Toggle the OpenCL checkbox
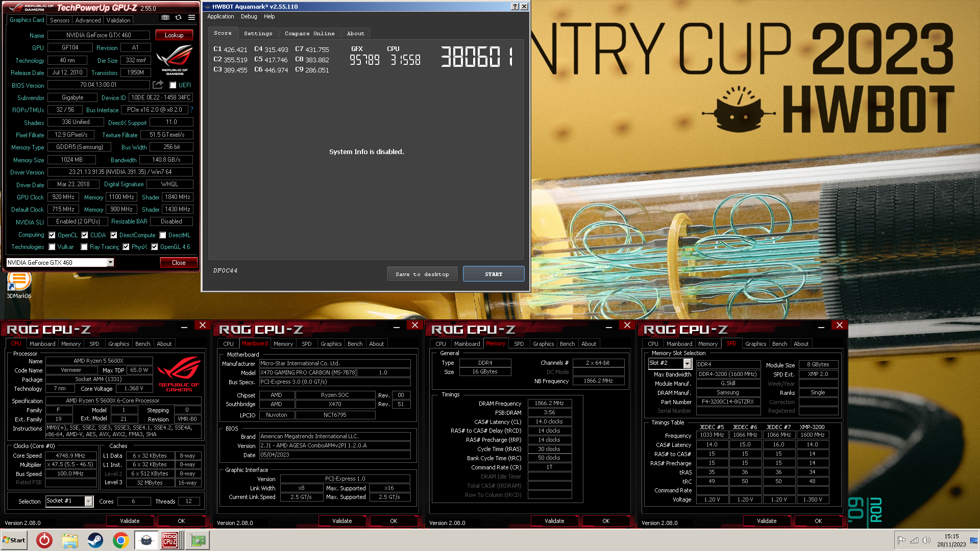 coord(52,235)
